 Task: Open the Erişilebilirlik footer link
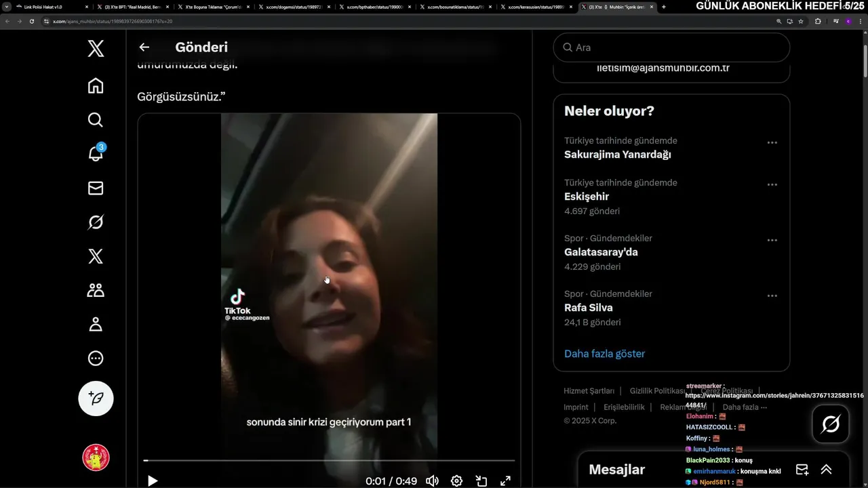tap(624, 407)
